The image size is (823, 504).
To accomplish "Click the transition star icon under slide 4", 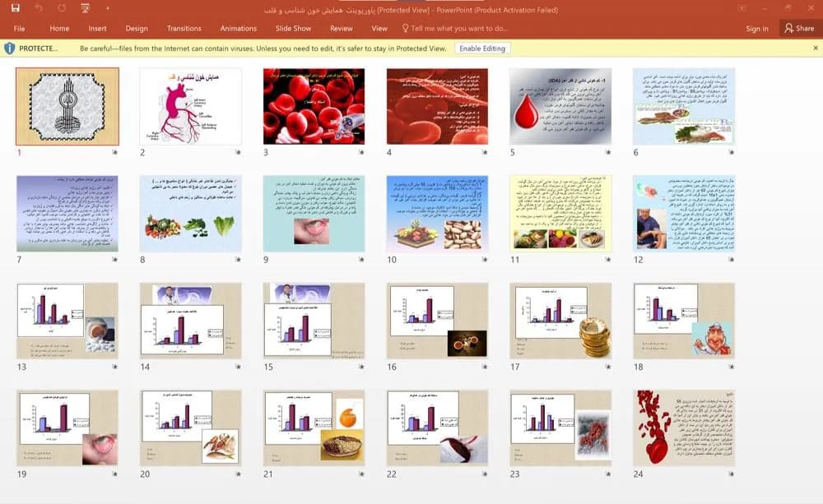I will point(485,152).
